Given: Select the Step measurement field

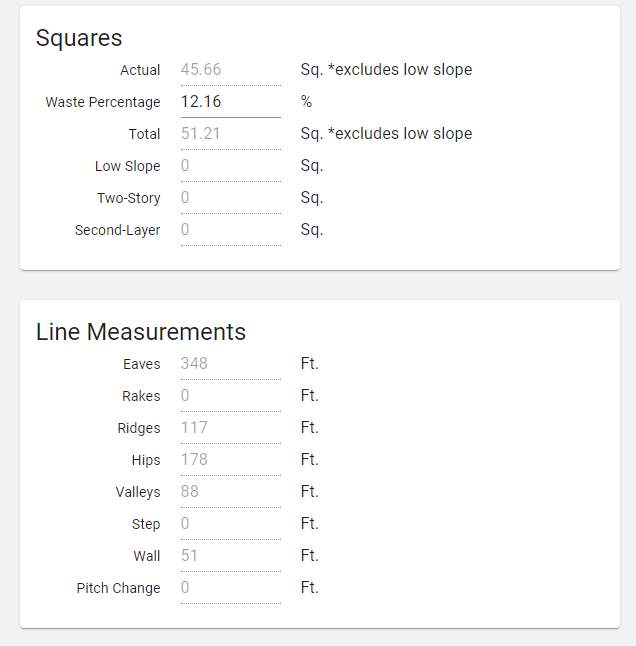Looking at the screenshot, I should point(231,524).
